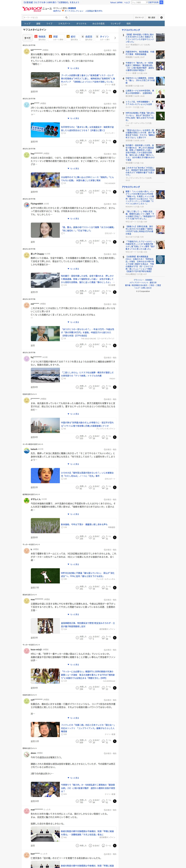Expand もっと見る on オザムくん's comment
The image size is (186, 868).
tap(73, 514)
